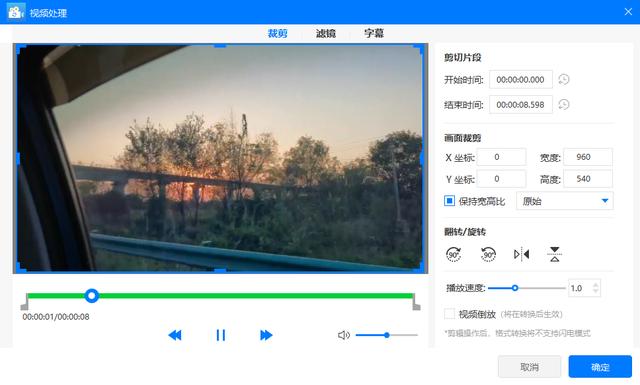
Task: Click the video preview frame
Action: (x=220, y=158)
